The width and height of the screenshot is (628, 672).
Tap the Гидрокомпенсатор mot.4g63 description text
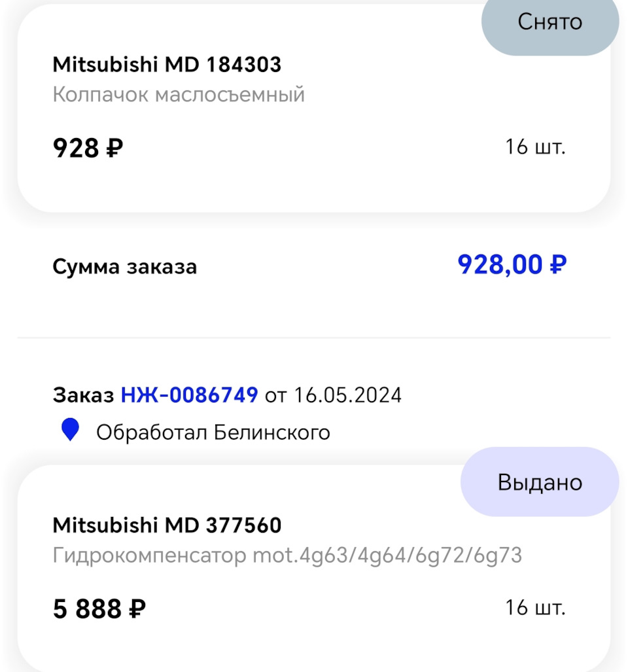coord(287,556)
